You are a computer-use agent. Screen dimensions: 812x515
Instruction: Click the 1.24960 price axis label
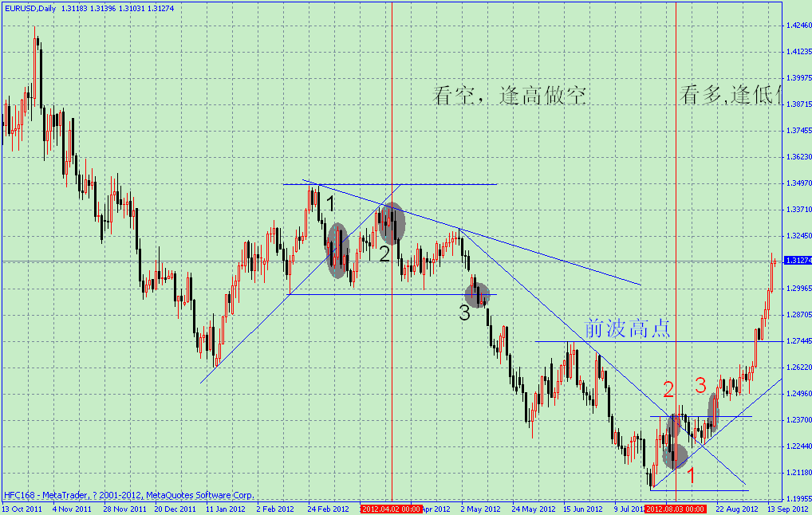click(x=798, y=393)
